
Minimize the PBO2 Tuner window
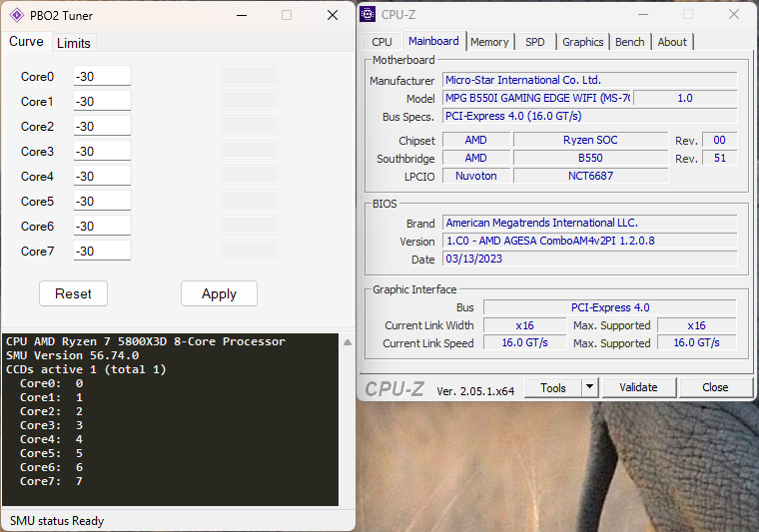242,16
